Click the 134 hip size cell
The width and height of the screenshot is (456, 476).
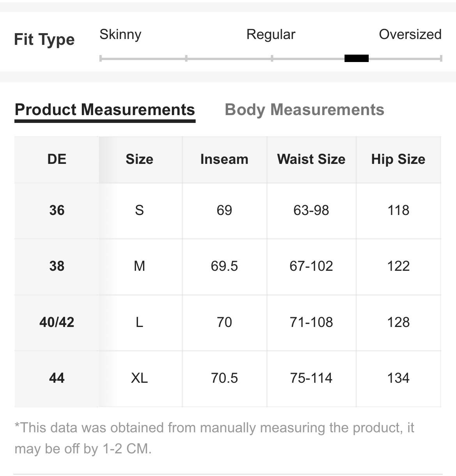(x=398, y=378)
